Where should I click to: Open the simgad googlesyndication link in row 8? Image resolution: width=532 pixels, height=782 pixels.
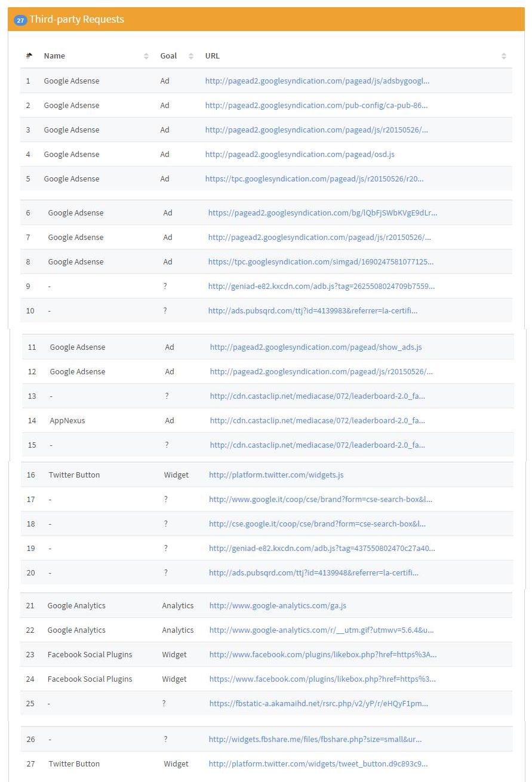click(x=321, y=261)
